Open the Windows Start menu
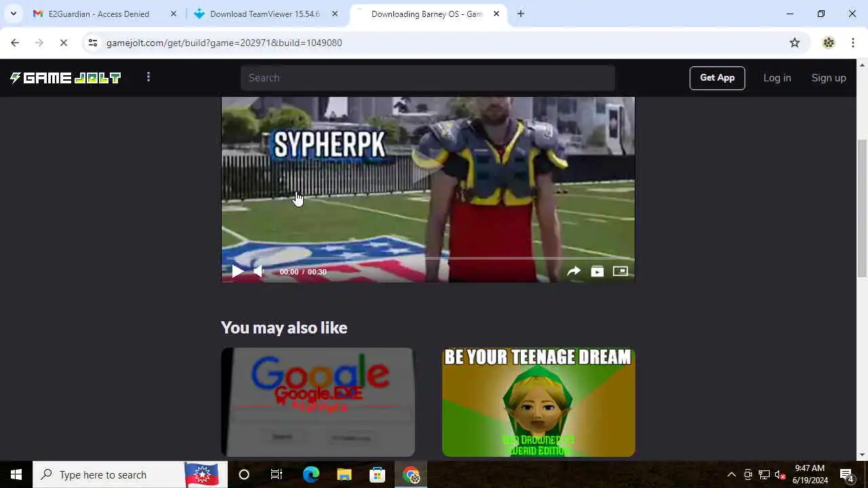The height and width of the screenshot is (488, 868). (x=16, y=474)
